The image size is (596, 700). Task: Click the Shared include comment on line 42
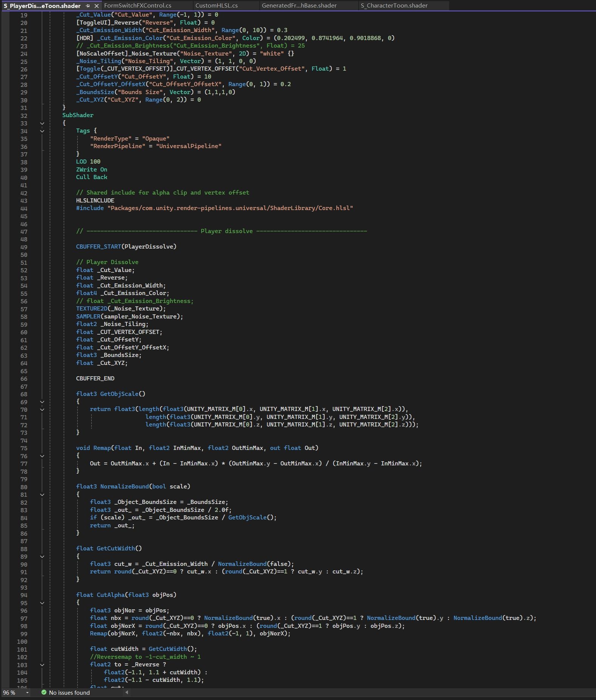tap(163, 192)
